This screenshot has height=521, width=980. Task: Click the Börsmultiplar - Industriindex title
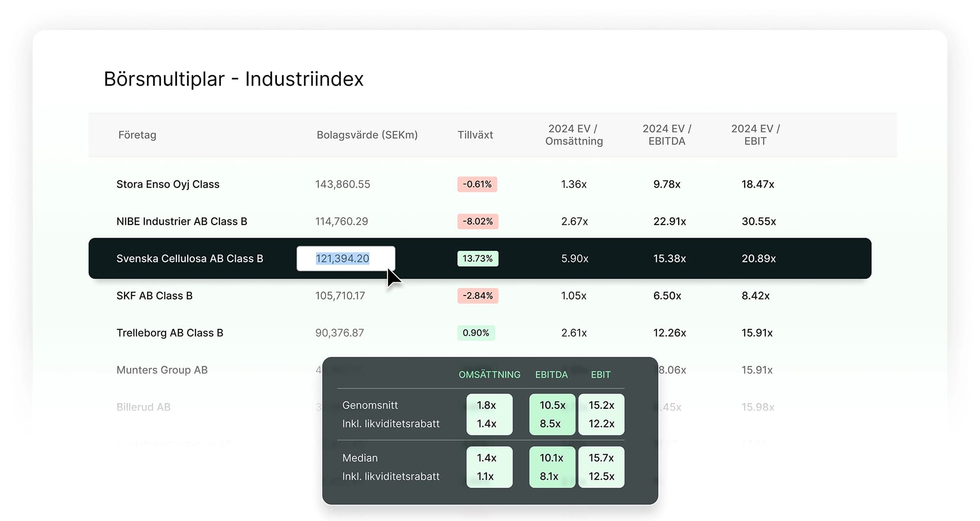(x=234, y=79)
